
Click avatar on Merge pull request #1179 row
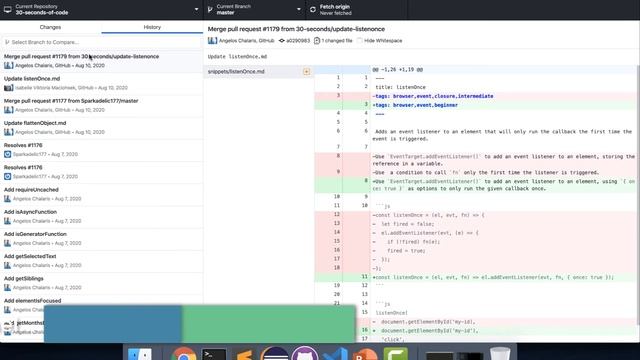pyautogui.click(x=9, y=65)
